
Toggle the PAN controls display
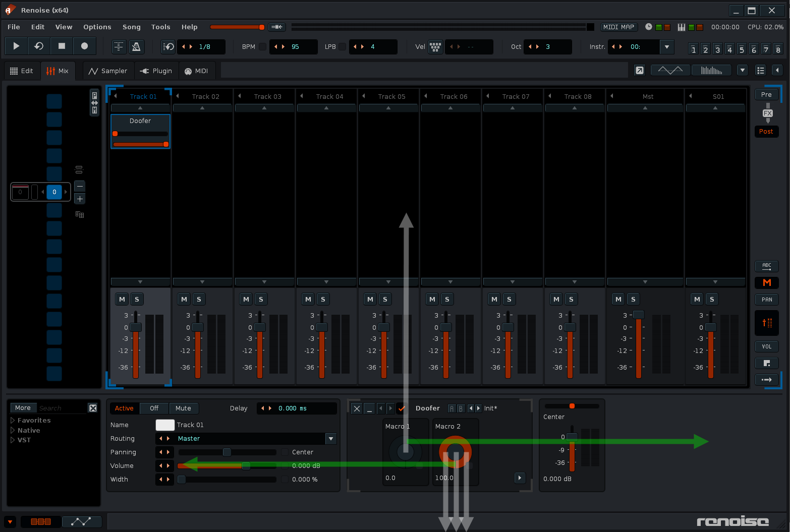767,300
